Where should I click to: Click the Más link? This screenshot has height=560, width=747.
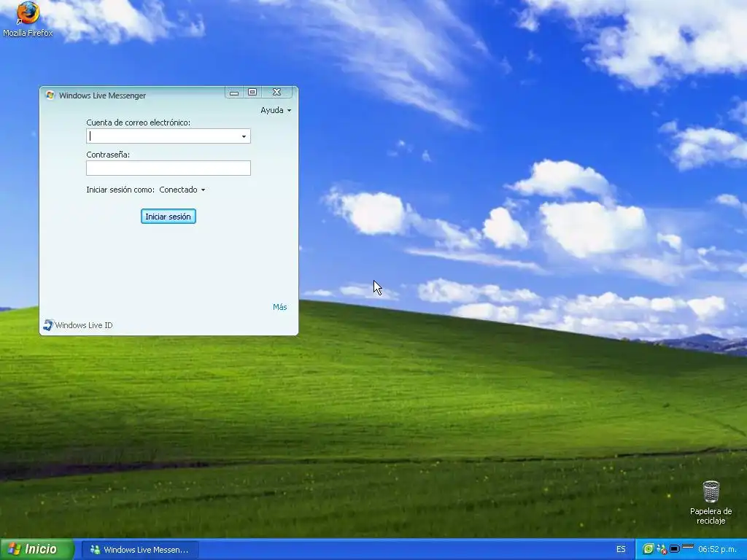point(279,307)
